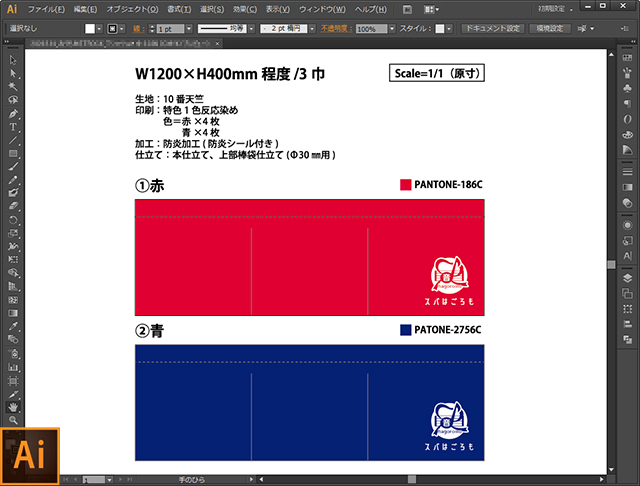Viewport: 640px width, 486px height.
Task: Open the 初期設定 workspace switcher
Action: (555, 9)
